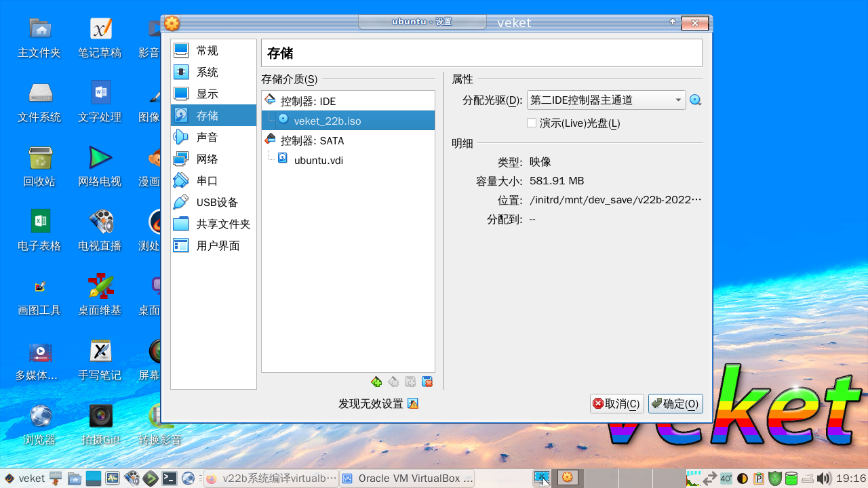The height and width of the screenshot is (488, 868).
Task: Open the 网络 (Network) settings category
Action: 213,159
